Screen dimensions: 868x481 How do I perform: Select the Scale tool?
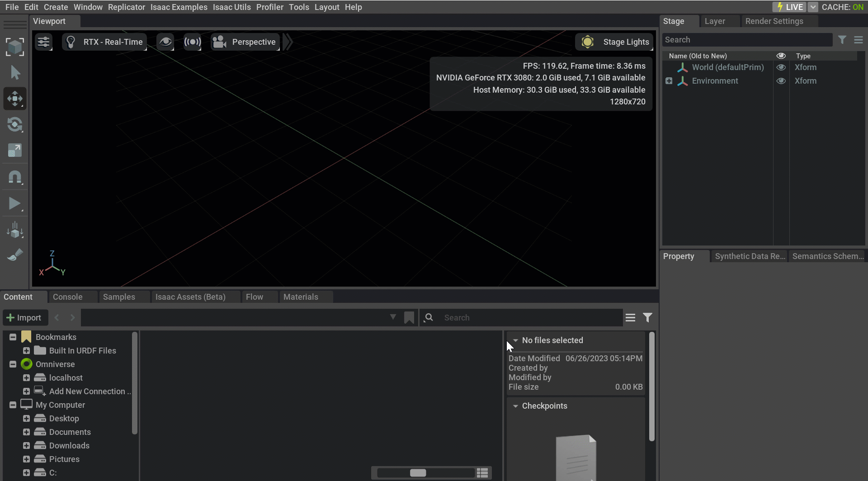tap(15, 150)
